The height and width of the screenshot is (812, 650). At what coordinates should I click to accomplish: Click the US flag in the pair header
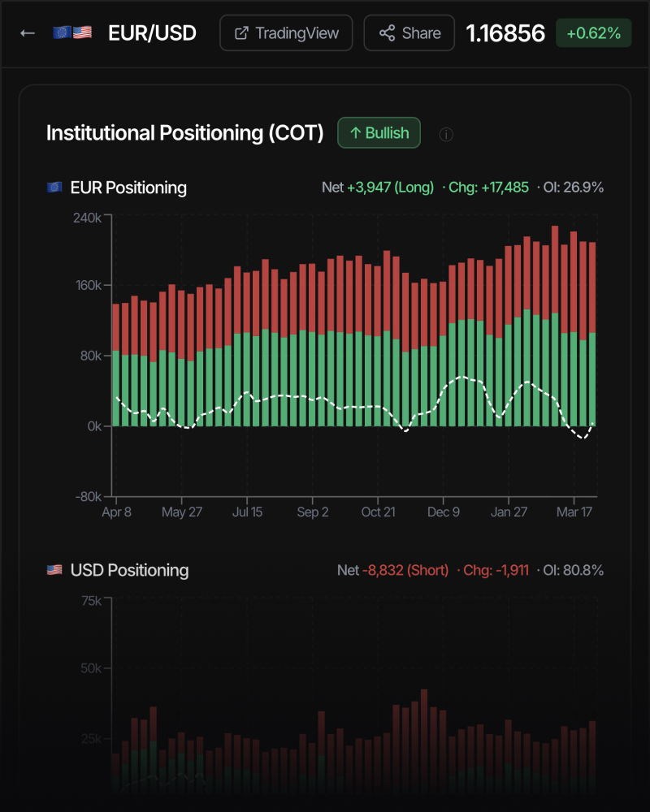(x=82, y=32)
